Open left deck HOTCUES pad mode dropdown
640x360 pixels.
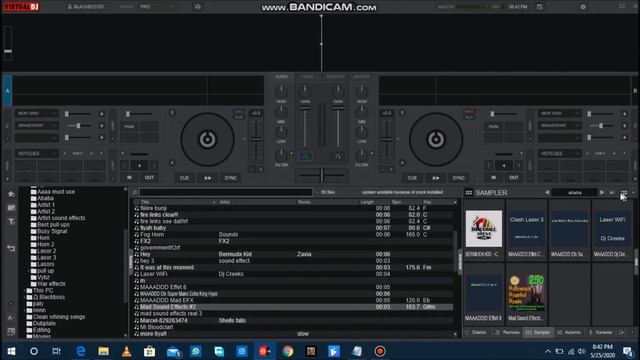(36, 153)
